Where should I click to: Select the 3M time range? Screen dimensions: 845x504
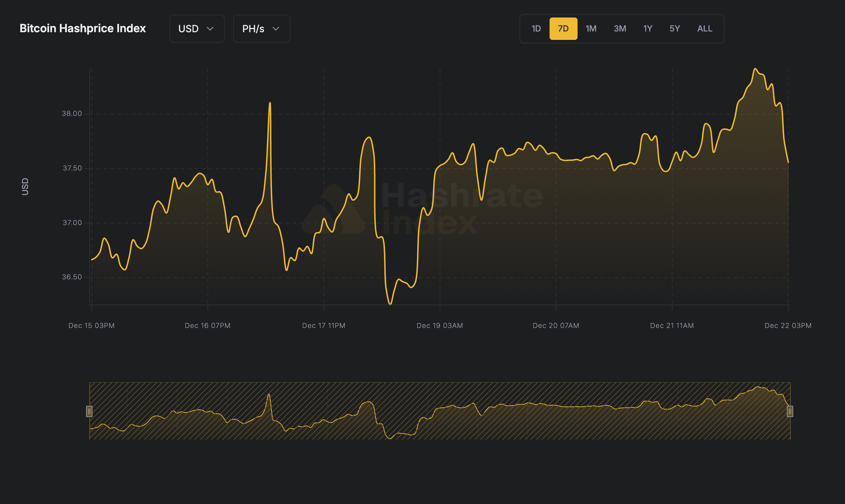(x=620, y=28)
